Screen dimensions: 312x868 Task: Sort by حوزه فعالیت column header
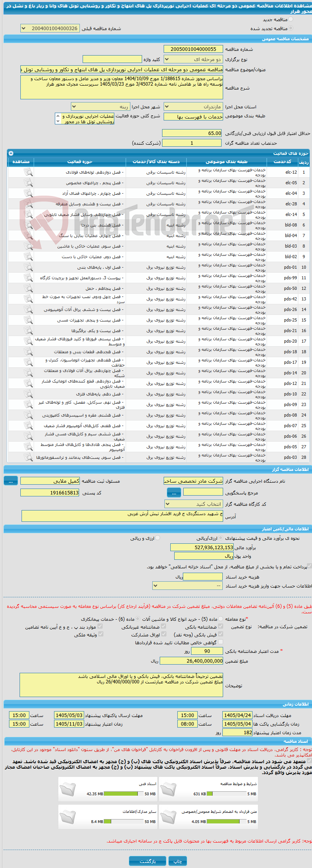[x=80, y=162]
